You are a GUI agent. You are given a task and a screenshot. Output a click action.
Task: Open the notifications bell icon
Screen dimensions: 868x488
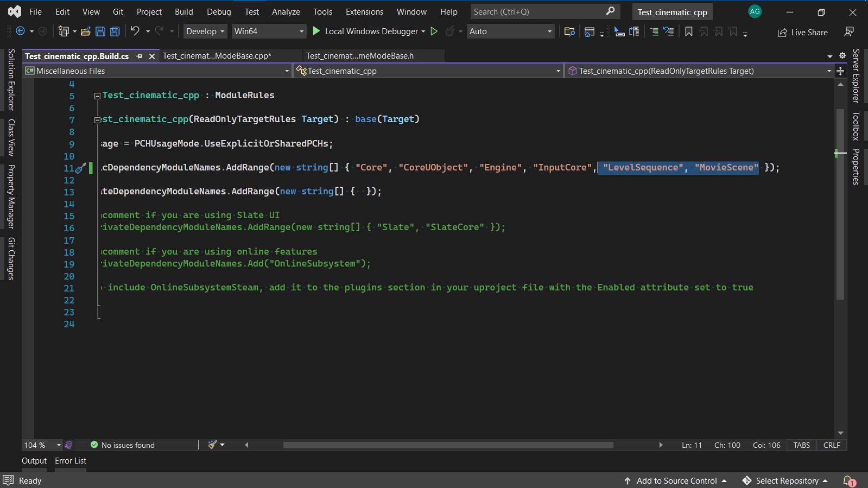pyautogui.click(x=848, y=480)
